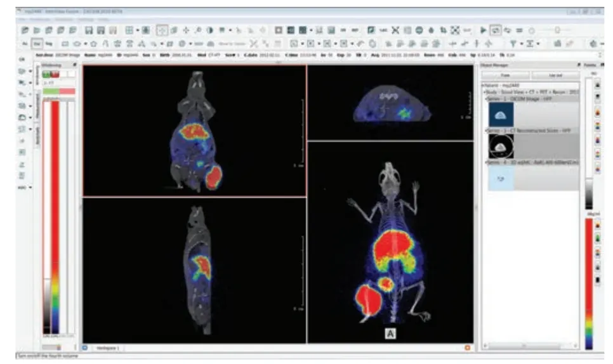Click the Object Manager panel header

coord(494,65)
